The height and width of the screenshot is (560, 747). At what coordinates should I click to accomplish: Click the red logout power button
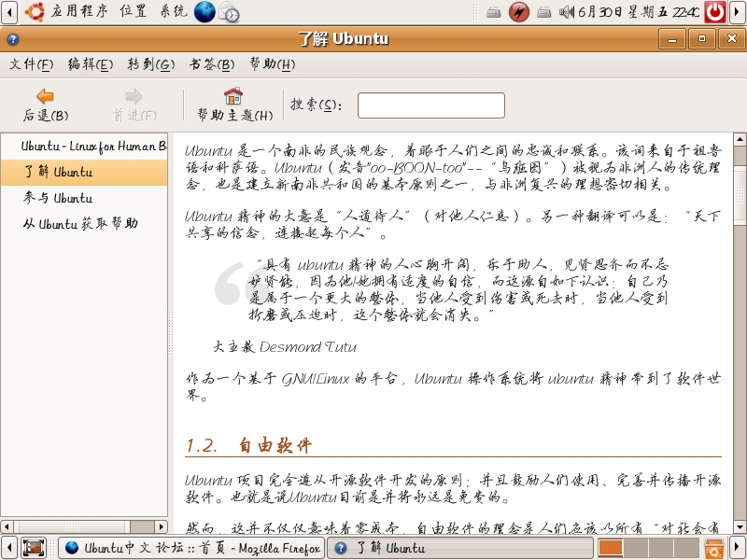[x=714, y=12]
